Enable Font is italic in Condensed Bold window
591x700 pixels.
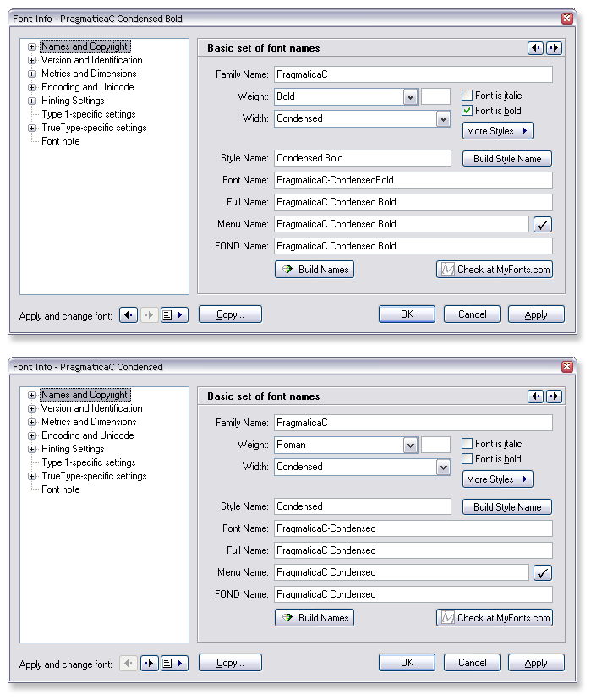[x=467, y=95]
